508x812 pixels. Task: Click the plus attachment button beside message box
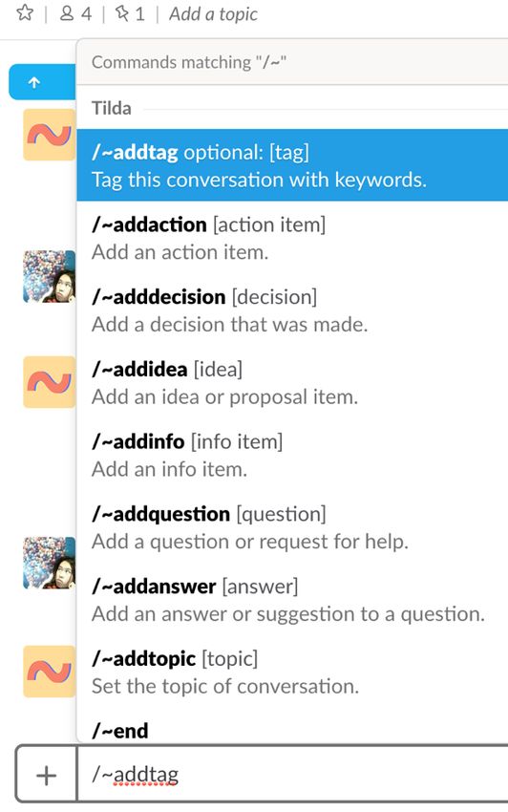[46, 776]
